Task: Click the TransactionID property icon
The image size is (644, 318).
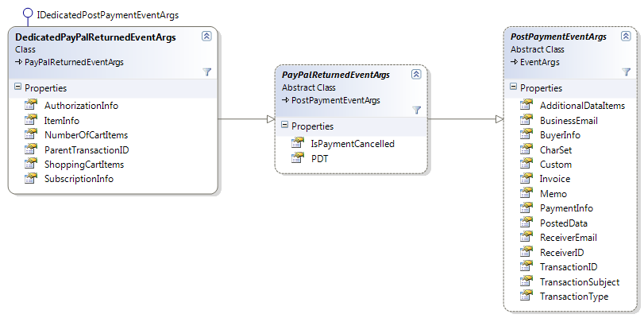Action: coord(526,266)
